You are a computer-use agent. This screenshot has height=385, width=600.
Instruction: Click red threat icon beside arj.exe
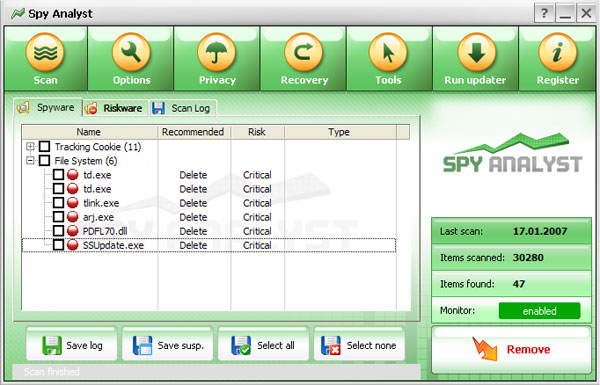(x=73, y=217)
